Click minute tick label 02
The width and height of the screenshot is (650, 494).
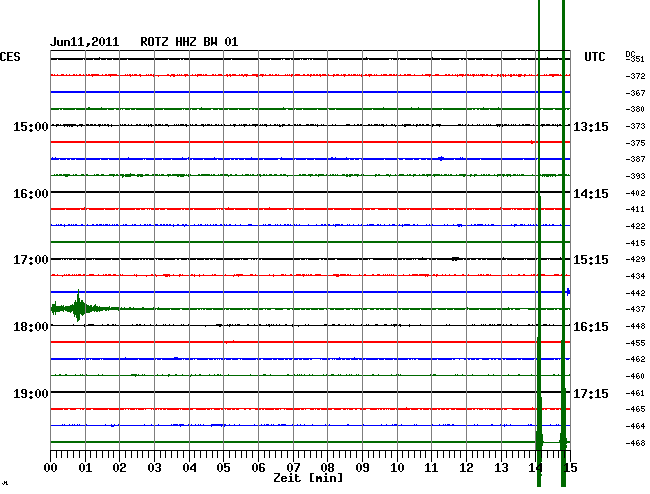[119, 467]
